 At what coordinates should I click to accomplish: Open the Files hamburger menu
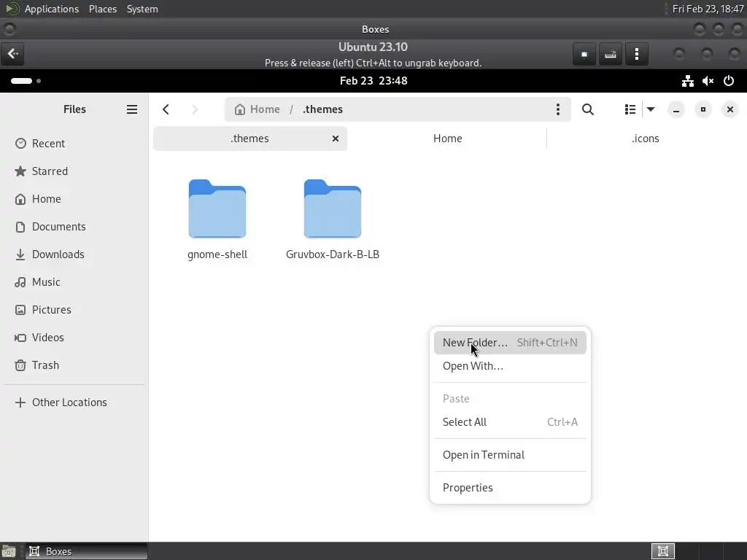(x=132, y=109)
